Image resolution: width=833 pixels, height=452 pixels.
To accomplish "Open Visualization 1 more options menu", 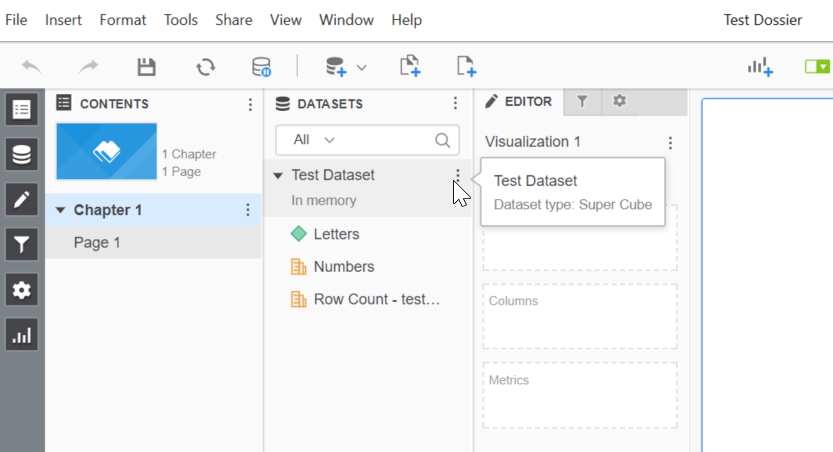I will coord(670,143).
